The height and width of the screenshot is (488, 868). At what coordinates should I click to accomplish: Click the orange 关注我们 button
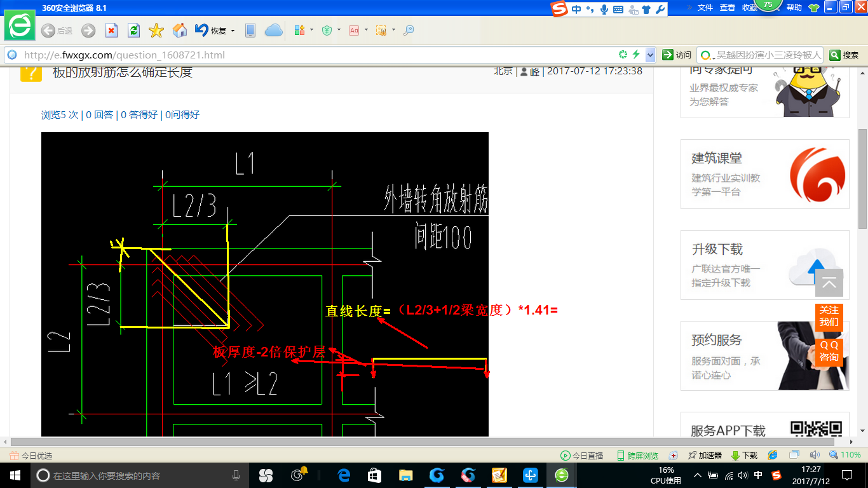coord(829,316)
